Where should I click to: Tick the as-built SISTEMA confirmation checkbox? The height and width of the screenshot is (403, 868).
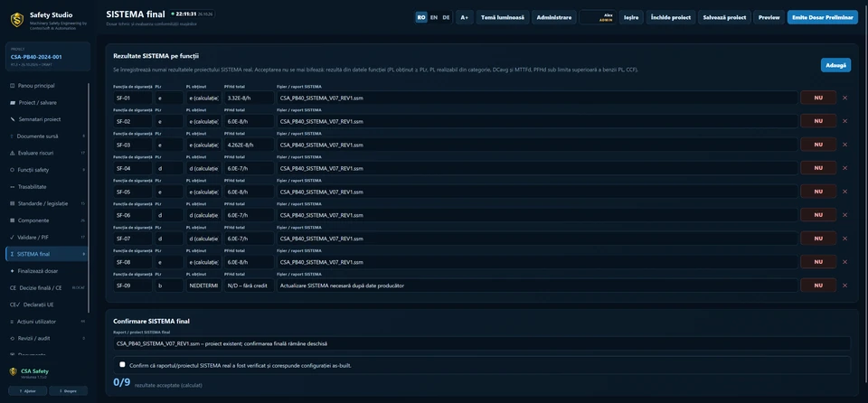coord(122,365)
